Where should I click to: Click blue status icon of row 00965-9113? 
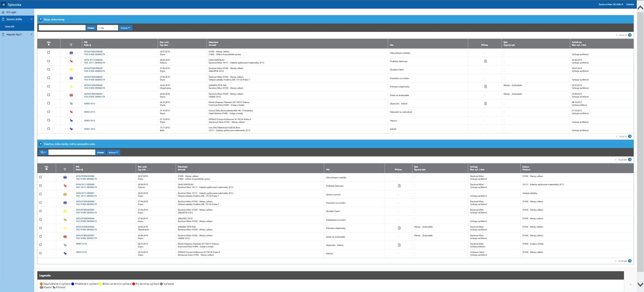pos(71,120)
